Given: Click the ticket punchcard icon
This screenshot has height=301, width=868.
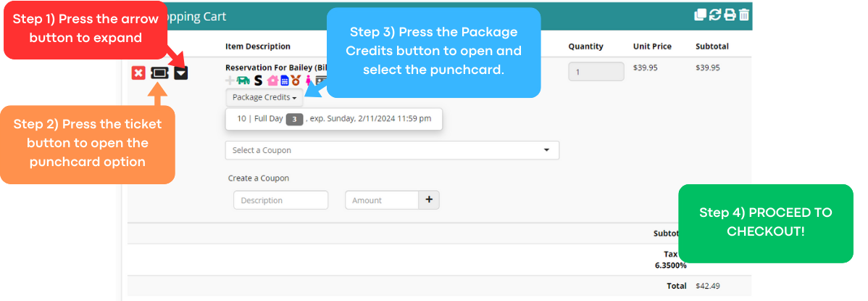Looking at the screenshot, I should (159, 73).
